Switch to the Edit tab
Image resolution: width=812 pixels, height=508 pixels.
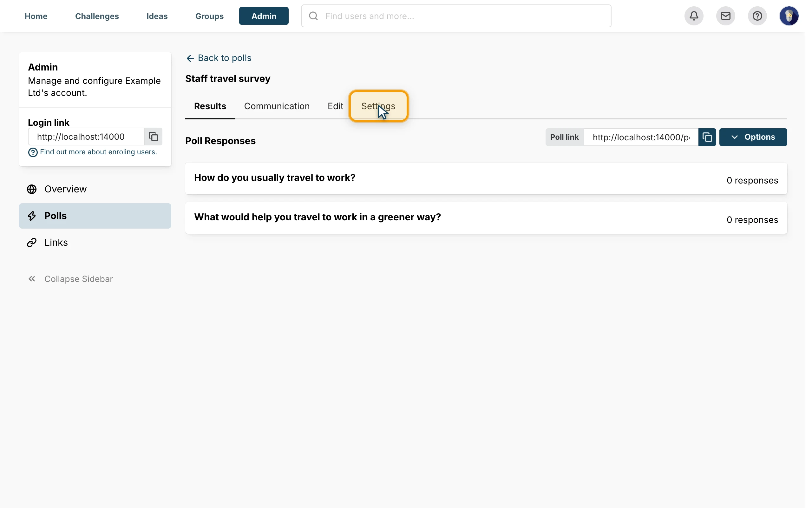(x=335, y=106)
